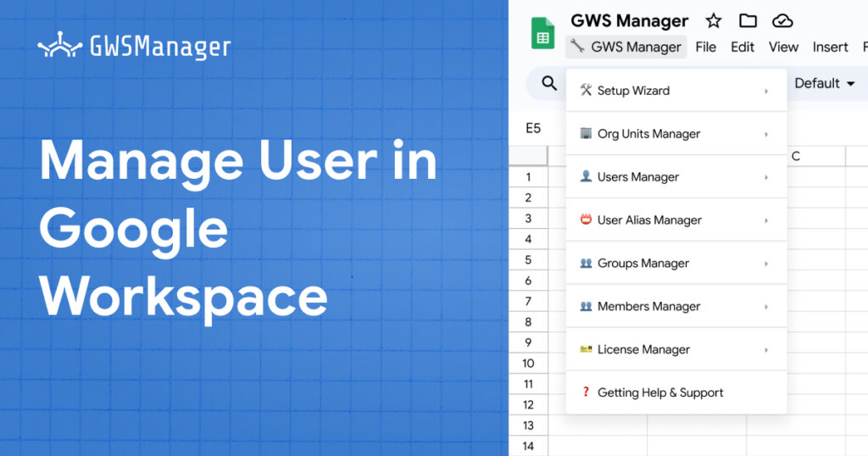Image resolution: width=868 pixels, height=456 pixels.
Task: Click the Google Sheets logo icon
Action: [x=542, y=34]
